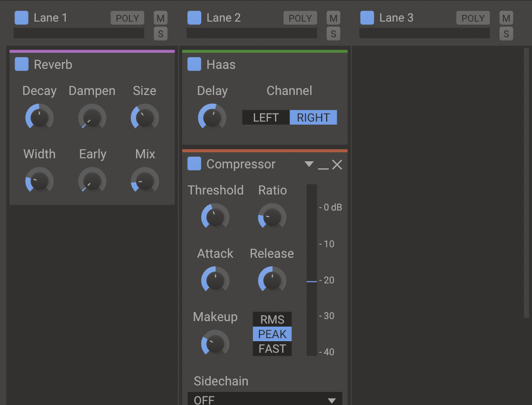Viewport: 532px width, 405px height.
Task: Open the Compressor dropdown arrow menu
Action: 309,164
